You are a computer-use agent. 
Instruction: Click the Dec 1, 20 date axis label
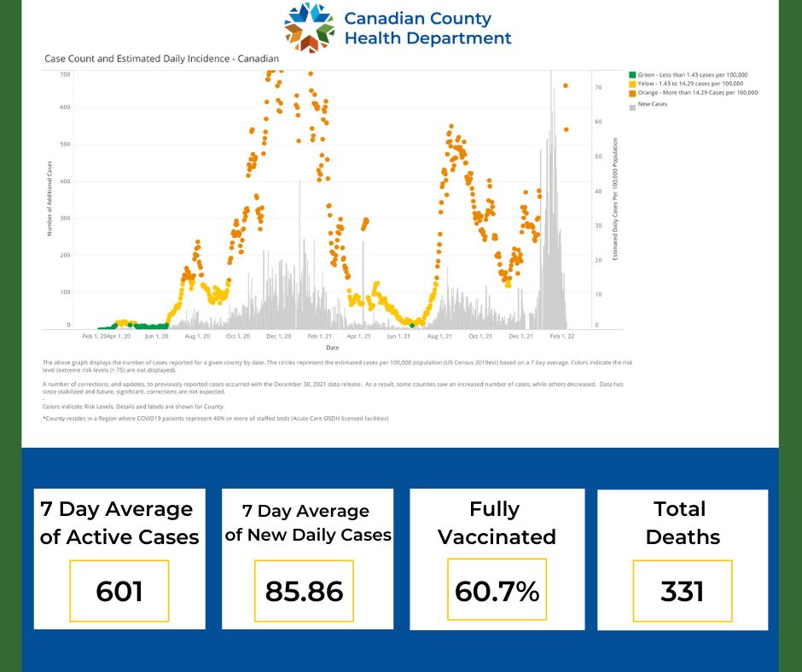click(x=279, y=336)
